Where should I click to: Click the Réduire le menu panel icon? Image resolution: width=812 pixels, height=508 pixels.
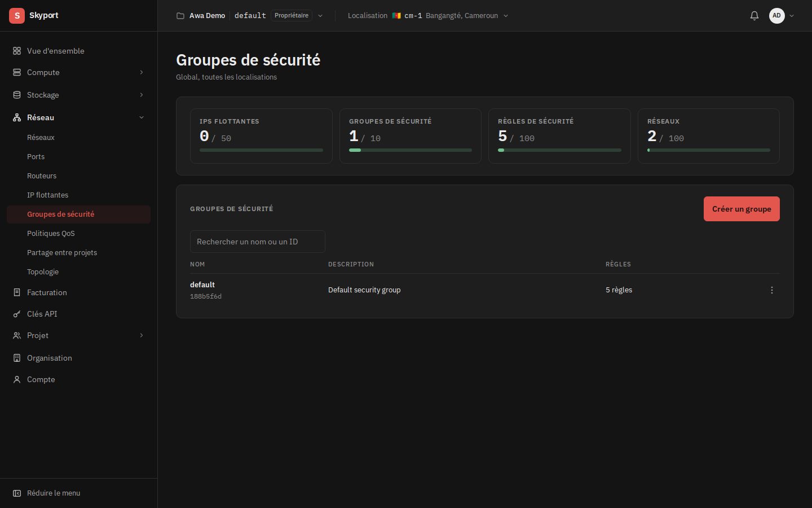point(17,493)
